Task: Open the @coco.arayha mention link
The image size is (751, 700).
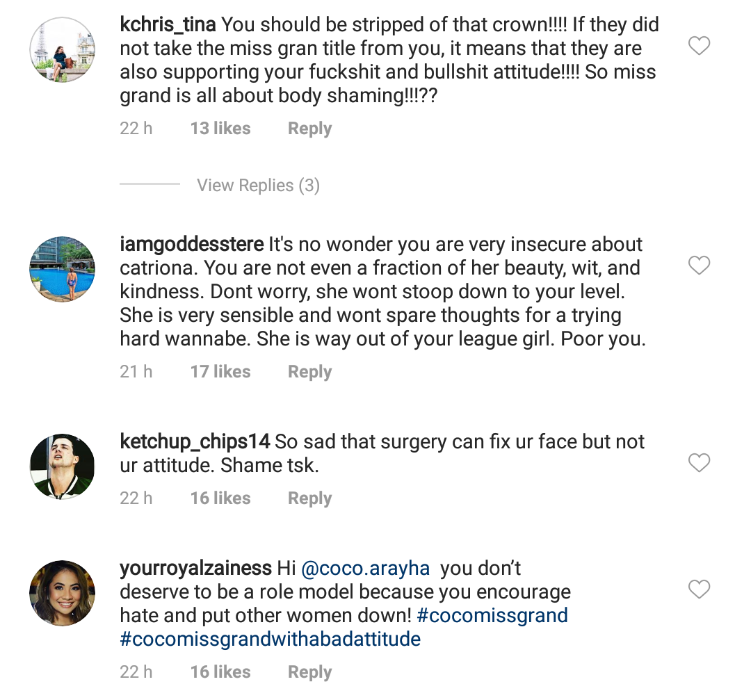Action: coord(364,569)
